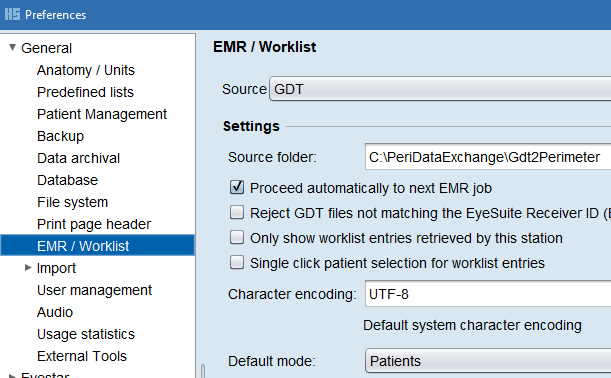Open Predefined lists preferences
Screen dimensions: 611x378
[85, 92]
